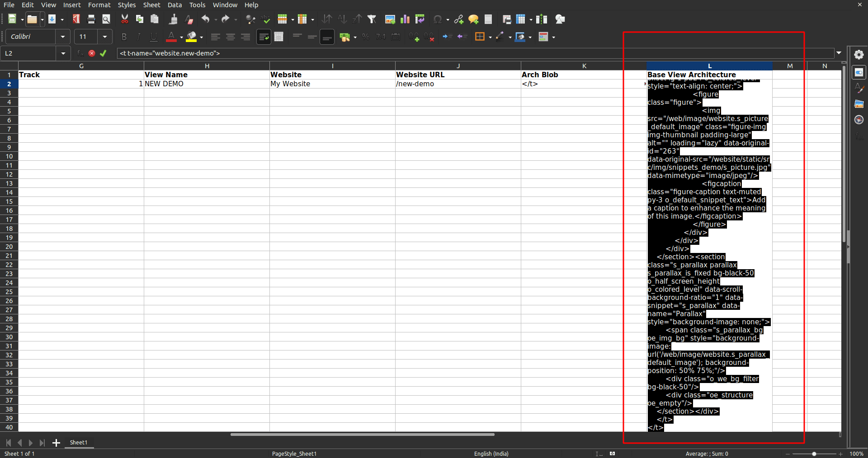Click the New spreadsheet icon
868x458 pixels.
[x=12, y=19]
